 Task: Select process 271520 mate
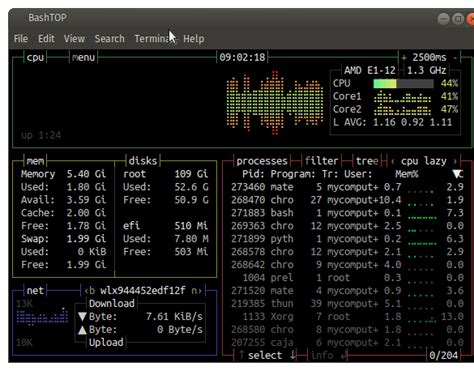click(x=347, y=291)
